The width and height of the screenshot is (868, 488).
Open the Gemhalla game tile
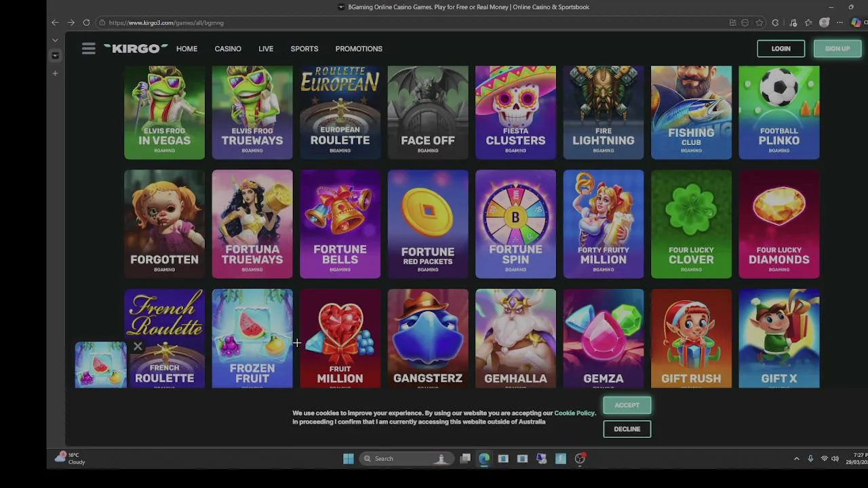tap(515, 339)
